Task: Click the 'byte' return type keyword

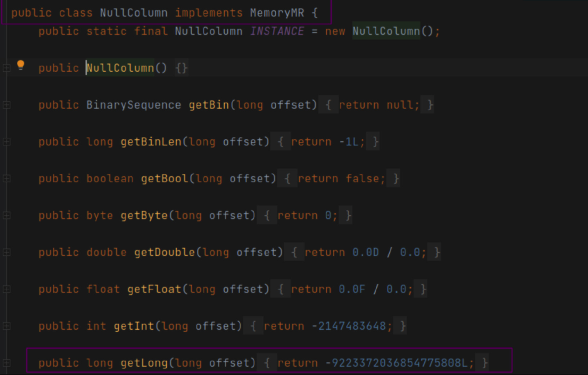Action: (x=100, y=215)
